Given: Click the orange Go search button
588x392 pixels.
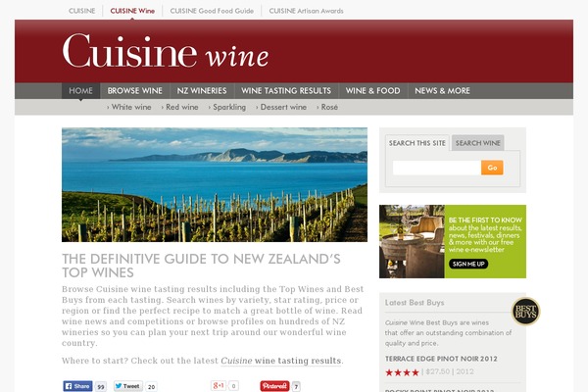Looking at the screenshot, I should pos(492,168).
